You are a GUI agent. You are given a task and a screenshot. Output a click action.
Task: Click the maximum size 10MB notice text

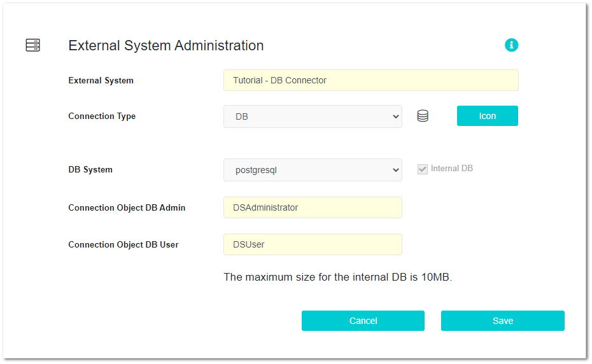(x=337, y=277)
